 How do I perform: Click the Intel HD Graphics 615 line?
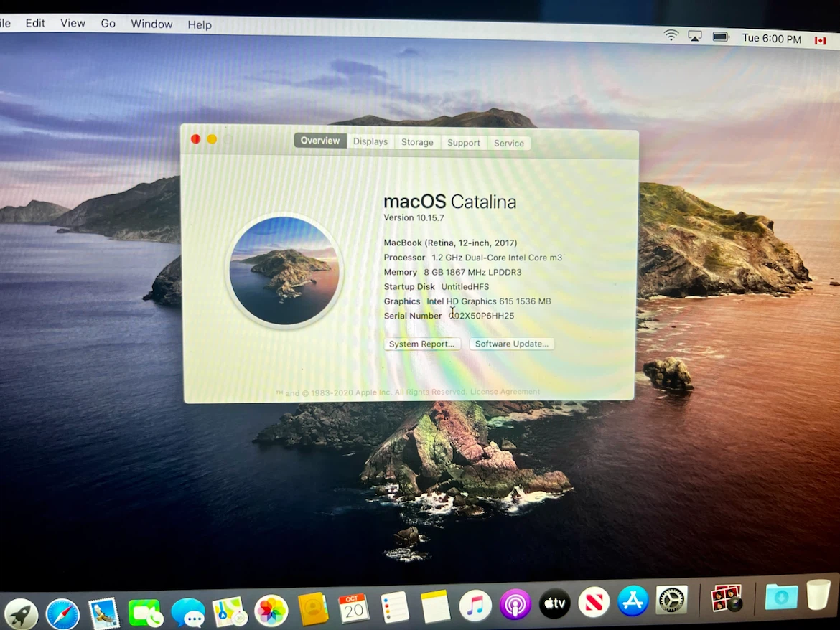coord(467,301)
